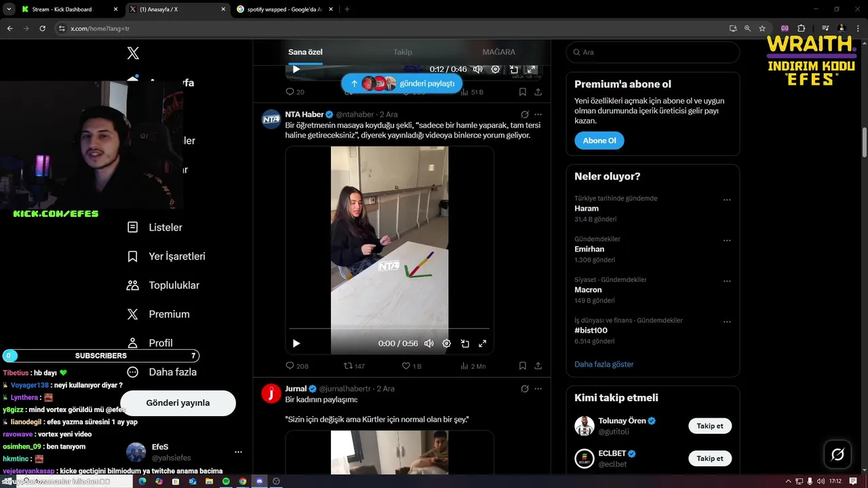The width and height of the screenshot is (868, 488).
Task: Open the Grok floating button
Action: [837, 454]
